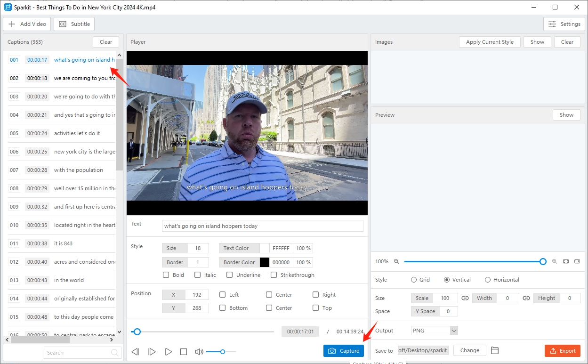Screen dimensions: 588x364
Task: Step forward one frame using the skip icon
Action: [x=152, y=351]
